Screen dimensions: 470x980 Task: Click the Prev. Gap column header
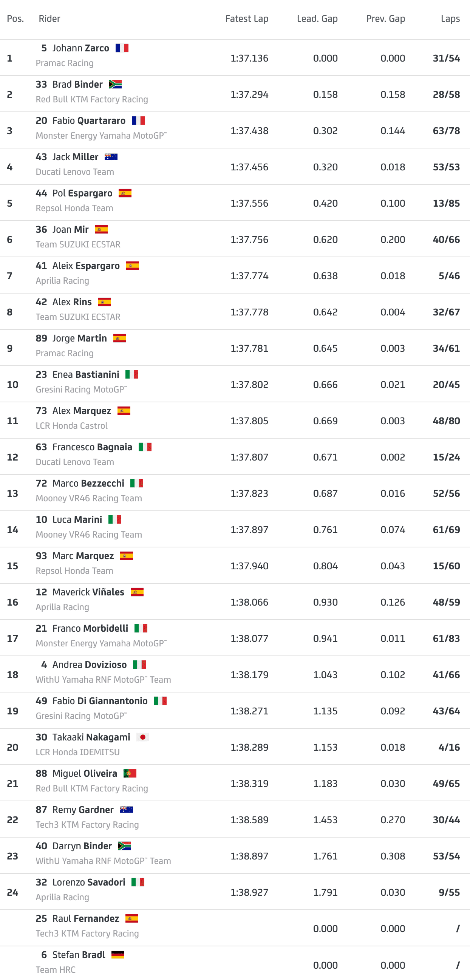pyautogui.click(x=385, y=19)
